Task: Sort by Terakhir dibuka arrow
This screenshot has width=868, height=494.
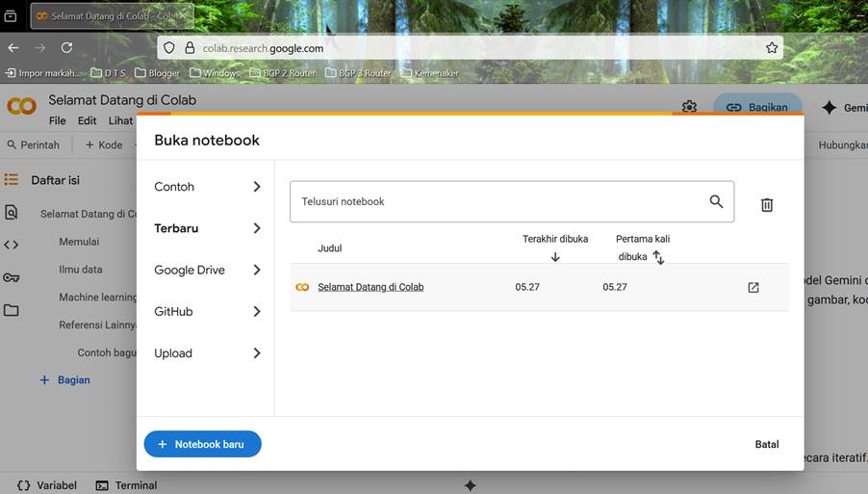Action: pyautogui.click(x=555, y=257)
